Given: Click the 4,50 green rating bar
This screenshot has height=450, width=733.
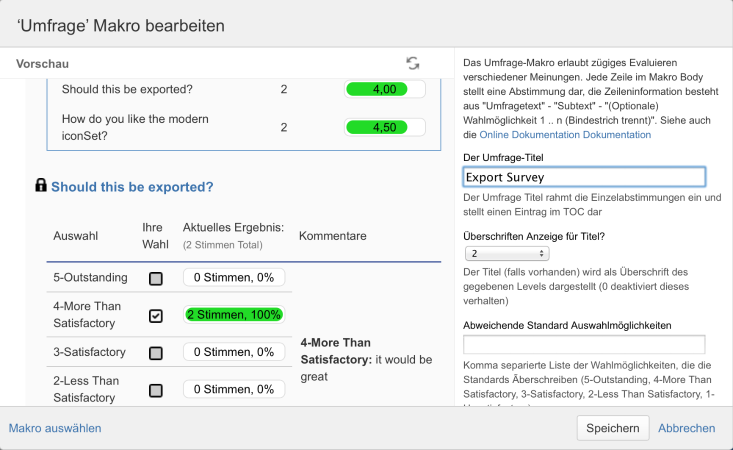Looking at the screenshot, I should coord(384,127).
